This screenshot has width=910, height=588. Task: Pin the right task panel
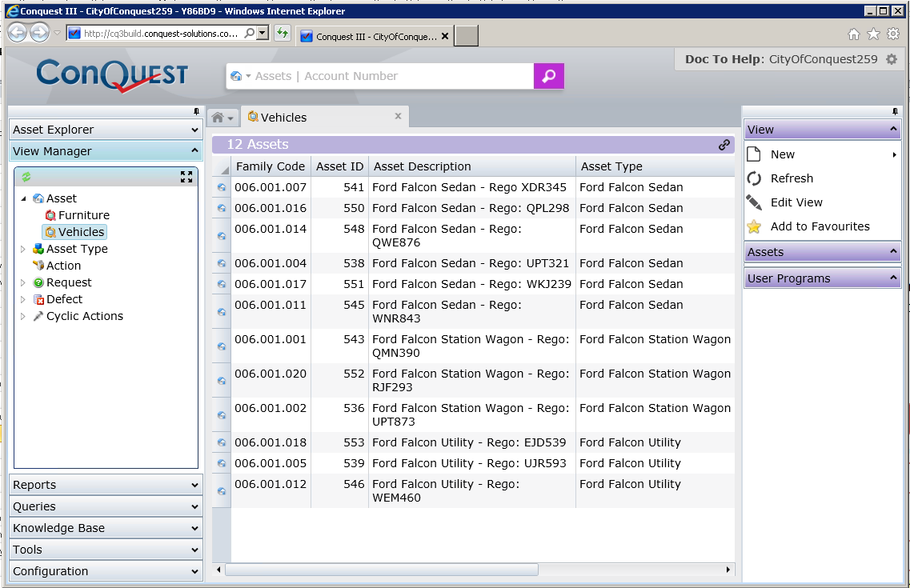click(895, 111)
